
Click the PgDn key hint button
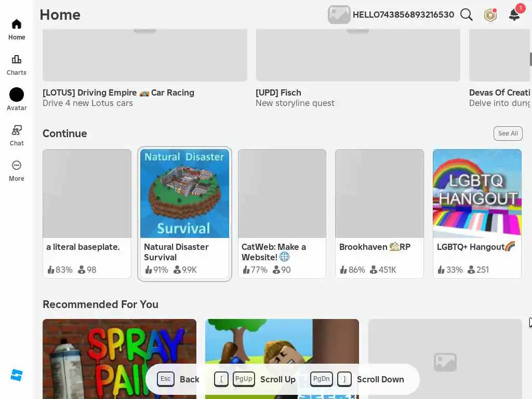(x=321, y=379)
